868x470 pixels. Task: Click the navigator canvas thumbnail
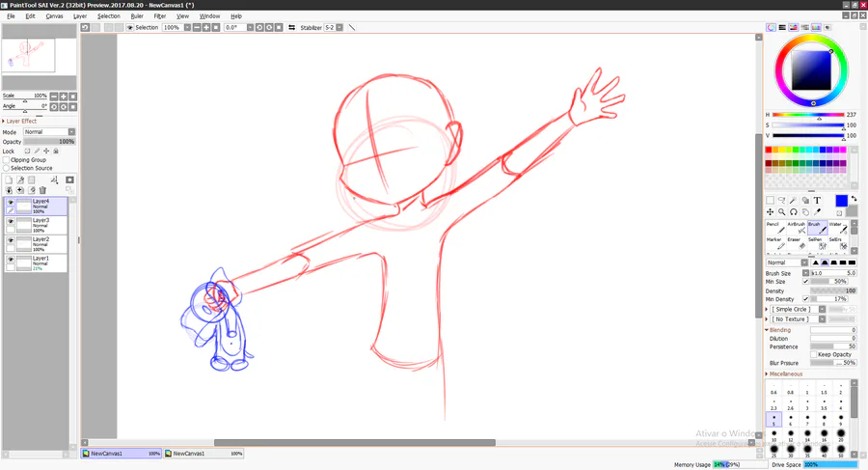(28, 55)
